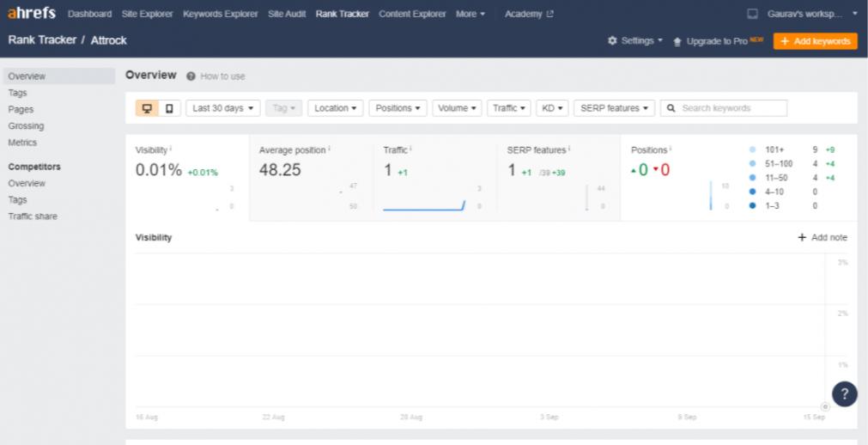Expand the Location filter dropdown
Screen dimensions: 868x445
(336, 108)
